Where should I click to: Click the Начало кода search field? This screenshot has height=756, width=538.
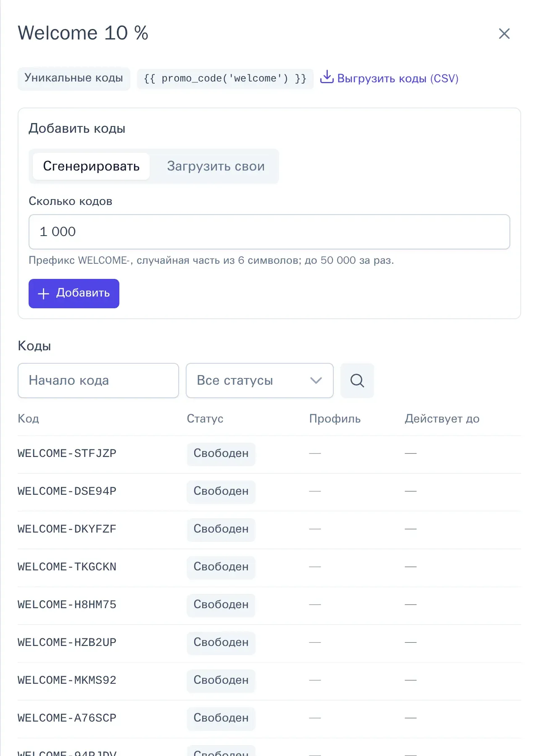click(98, 381)
